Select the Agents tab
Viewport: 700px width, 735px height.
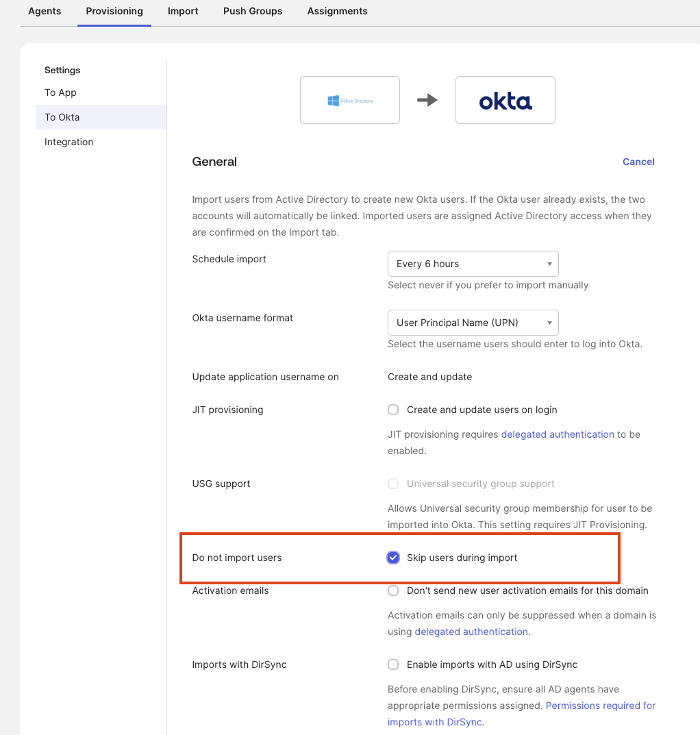pos(44,11)
